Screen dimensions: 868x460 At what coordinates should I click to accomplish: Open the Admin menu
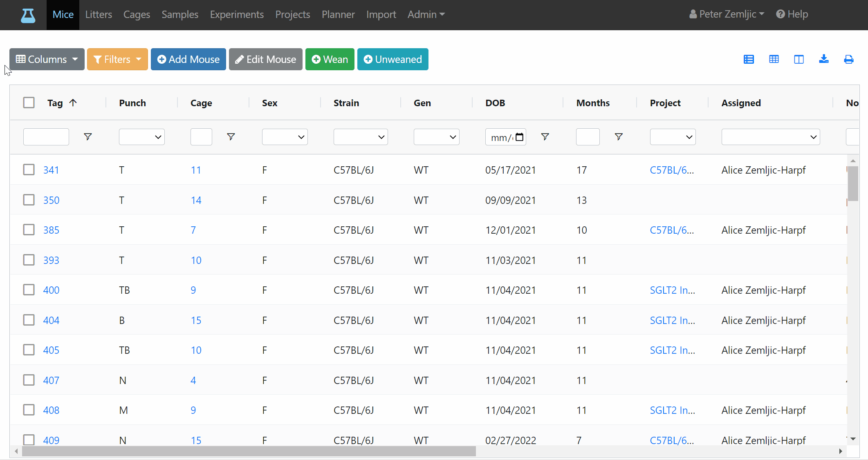coord(426,14)
